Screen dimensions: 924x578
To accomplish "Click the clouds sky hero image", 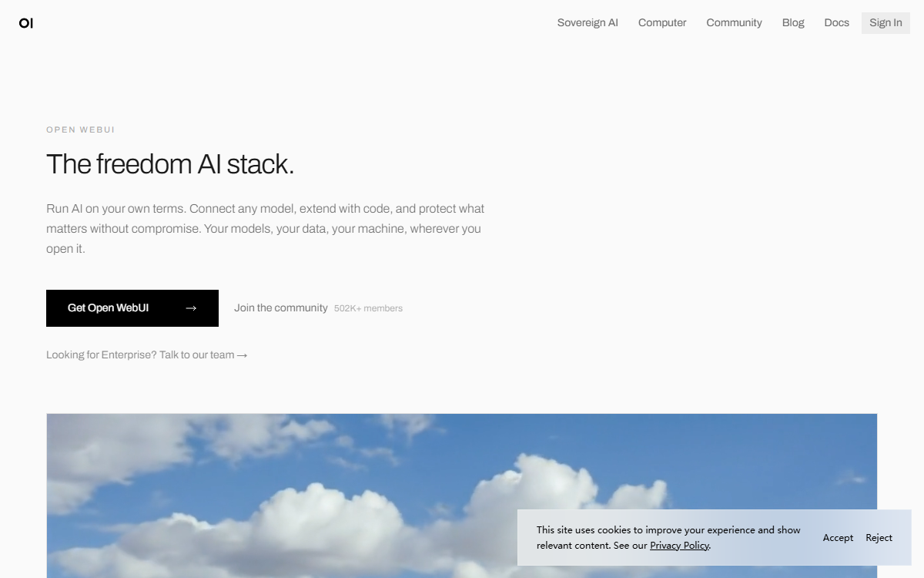I will (462, 496).
